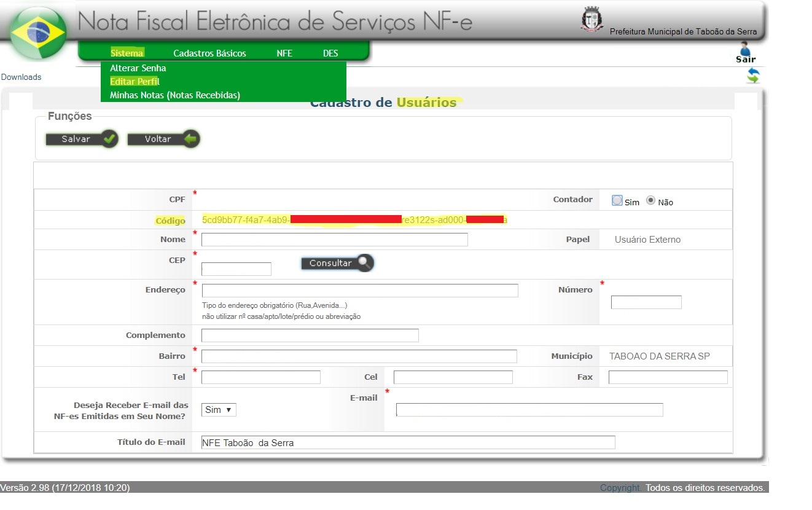Click the Versão 2.98 footer text
The height and width of the screenshot is (510, 812).
pyautogui.click(x=65, y=488)
